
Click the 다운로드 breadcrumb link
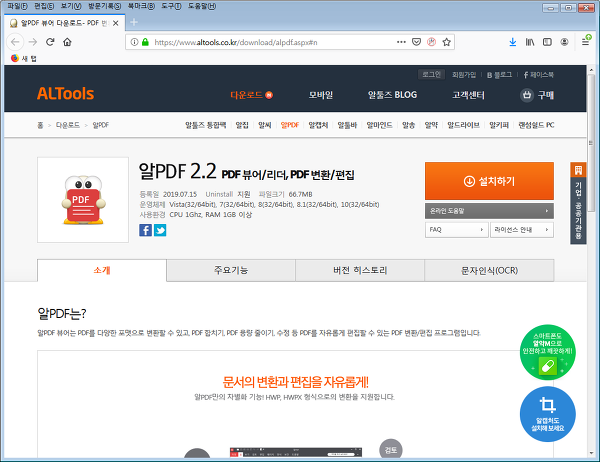coord(68,125)
